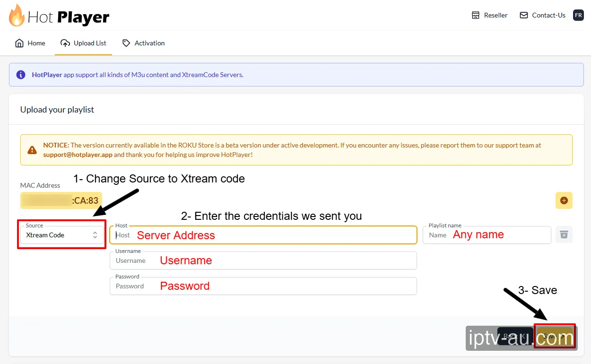
Task: Click the 'NOTICE:' bold text
Action: [x=56, y=145]
